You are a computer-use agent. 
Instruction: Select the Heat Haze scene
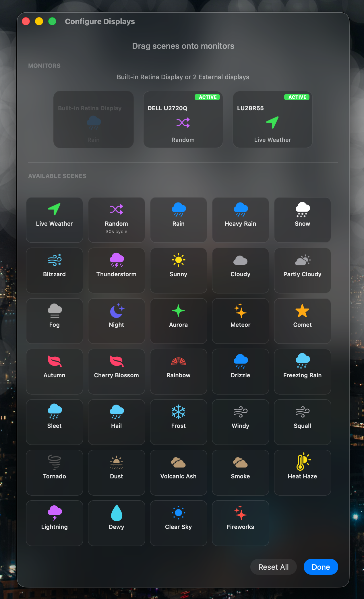[303, 473]
